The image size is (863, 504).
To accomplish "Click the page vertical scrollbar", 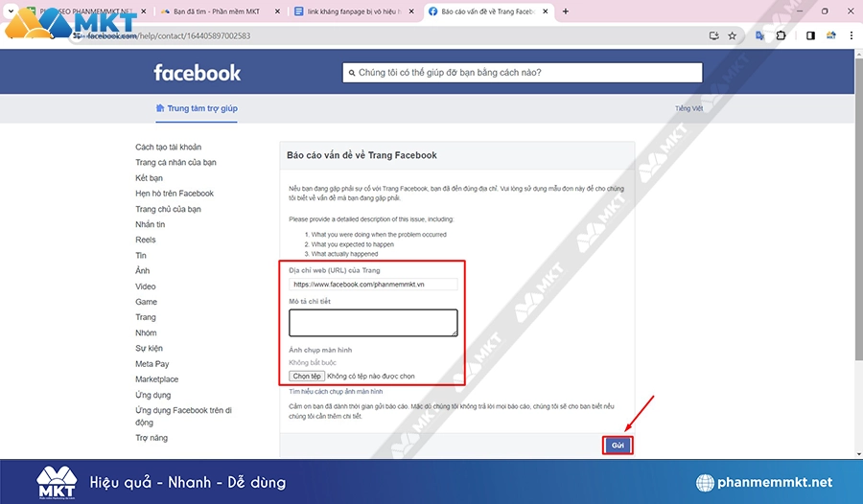I will click(858, 209).
